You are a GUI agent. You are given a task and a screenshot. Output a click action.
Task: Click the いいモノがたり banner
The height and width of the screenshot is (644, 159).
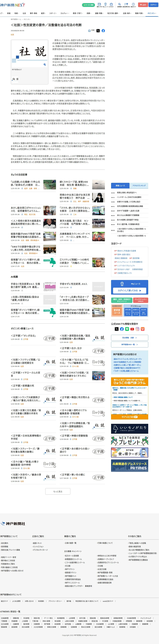(x=130, y=429)
